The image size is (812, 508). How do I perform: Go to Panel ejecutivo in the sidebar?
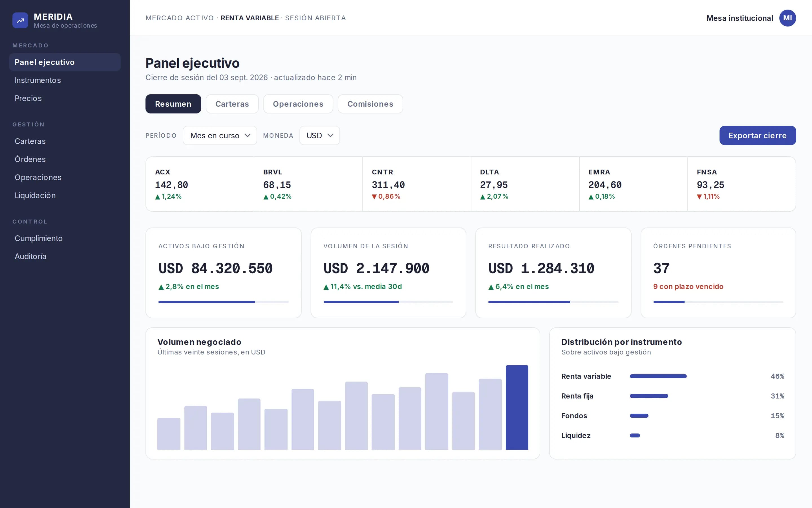click(65, 62)
